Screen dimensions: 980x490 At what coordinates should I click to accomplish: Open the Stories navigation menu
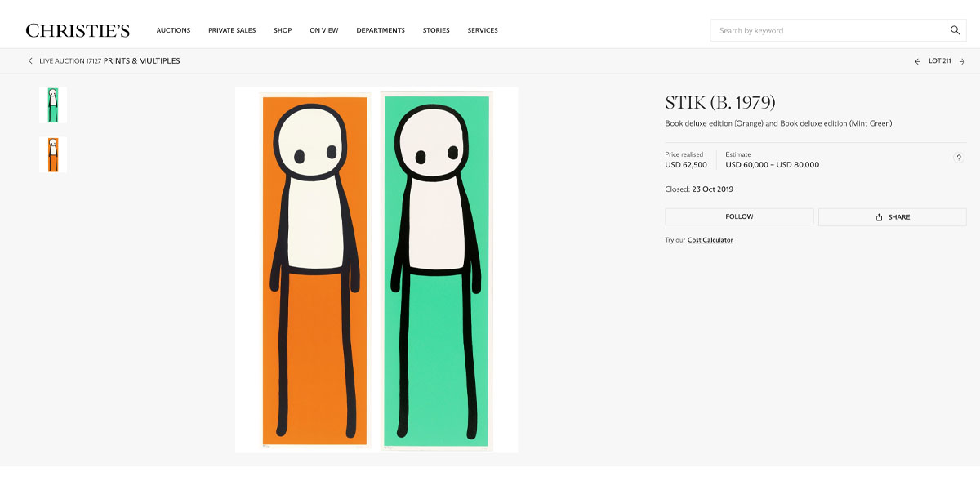pos(436,30)
